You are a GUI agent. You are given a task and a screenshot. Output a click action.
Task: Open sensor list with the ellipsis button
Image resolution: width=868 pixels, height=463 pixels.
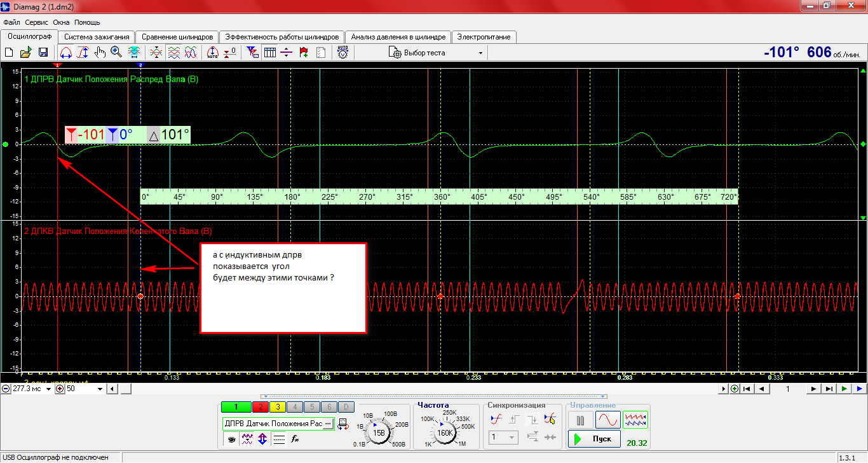(328, 424)
